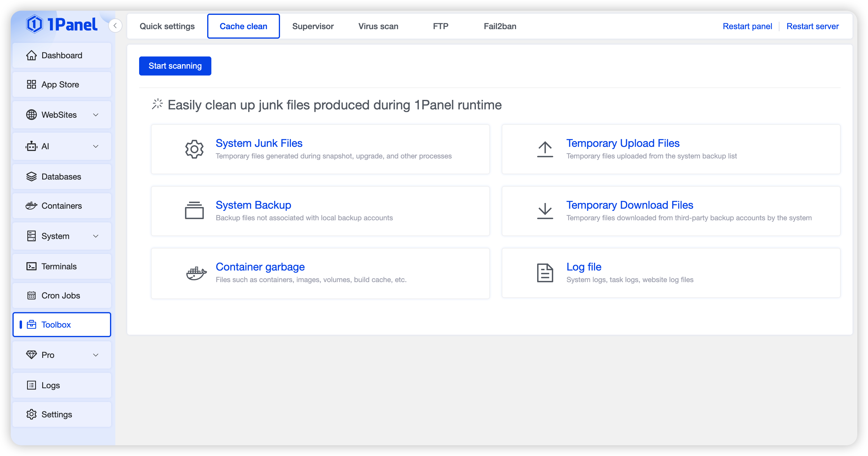Click the 1Panel logo icon
Image resolution: width=868 pixels, height=456 pixels.
click(x=35, y=24)
